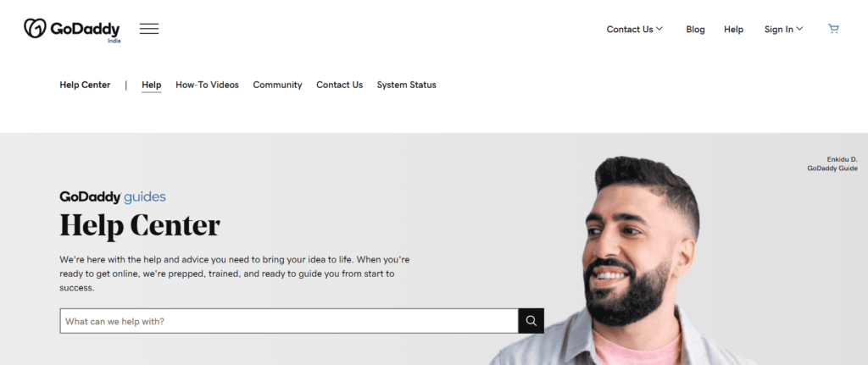This screenshot has width=868, height=365.
Task: Open the Community tab
Action: pos(277,85)
